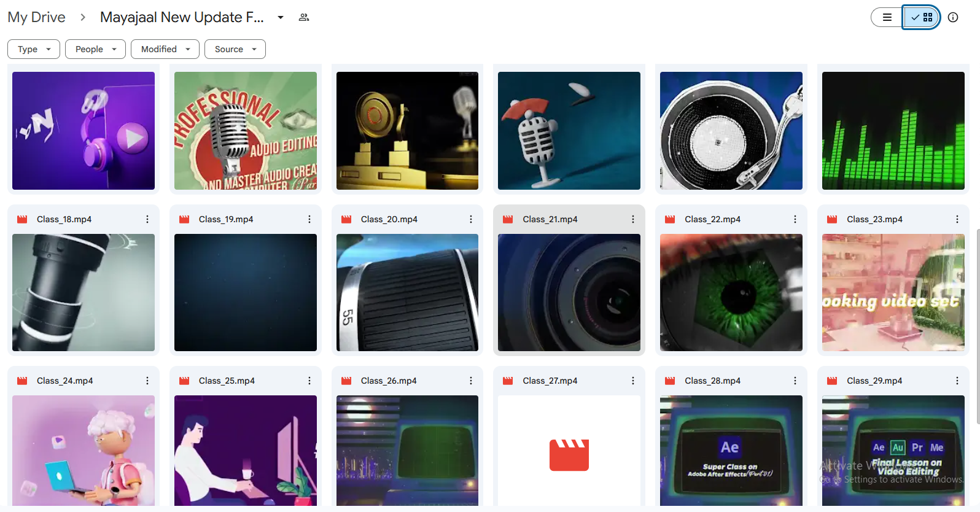980x512 pixels.
Task: Open the Class_27.mp4 placeholder thumbnail
Action: coord(569,451)
